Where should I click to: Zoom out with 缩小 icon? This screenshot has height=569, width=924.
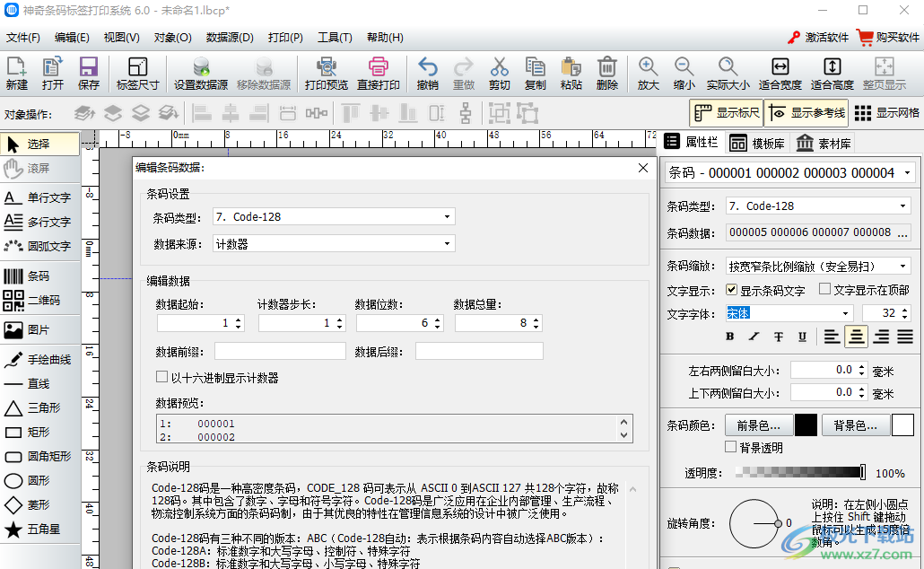684,73
